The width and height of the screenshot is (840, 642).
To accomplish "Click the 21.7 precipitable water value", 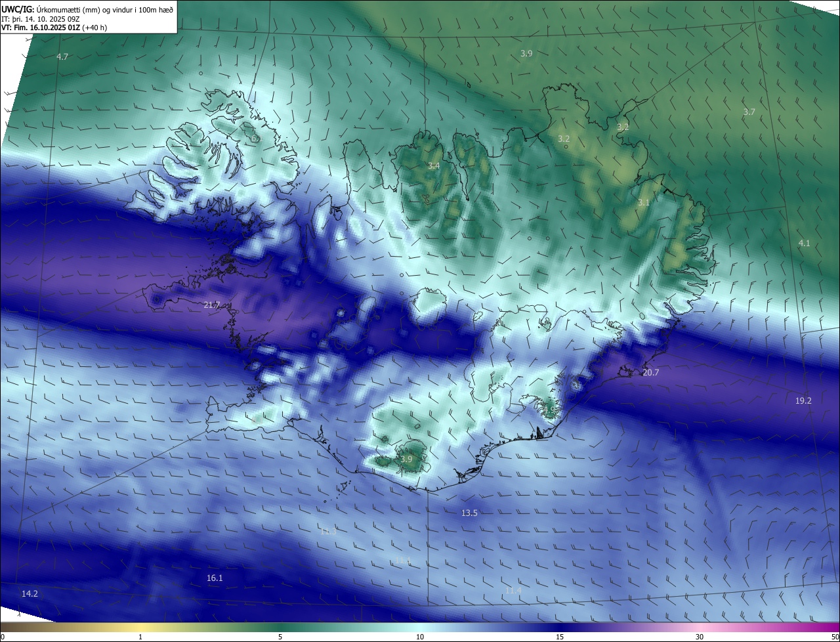I will (x=211, y=305).
